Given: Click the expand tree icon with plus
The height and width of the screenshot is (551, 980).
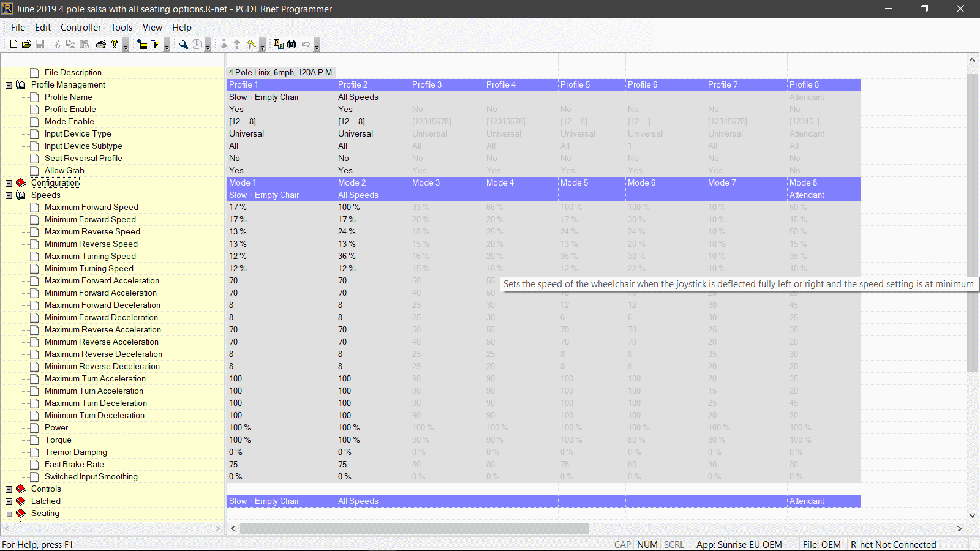Looking at the screenshot, I should pos(143,44).
